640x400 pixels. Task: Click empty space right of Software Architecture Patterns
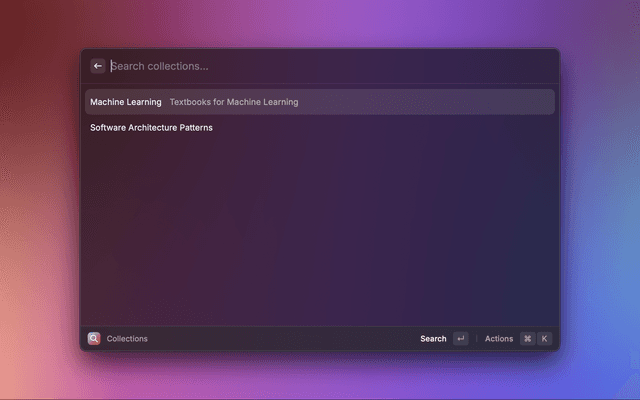(400, 128)
